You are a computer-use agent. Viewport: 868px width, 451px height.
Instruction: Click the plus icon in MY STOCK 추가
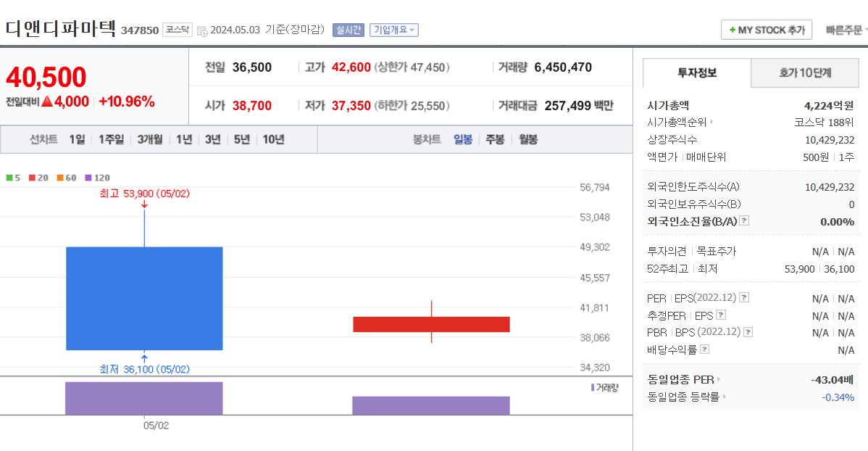(733, 30)
